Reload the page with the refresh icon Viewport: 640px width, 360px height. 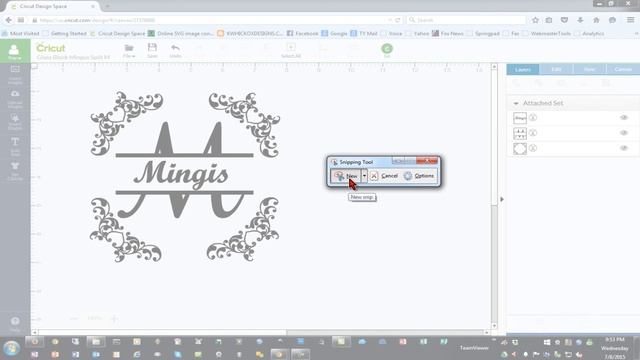coord(398,20)
